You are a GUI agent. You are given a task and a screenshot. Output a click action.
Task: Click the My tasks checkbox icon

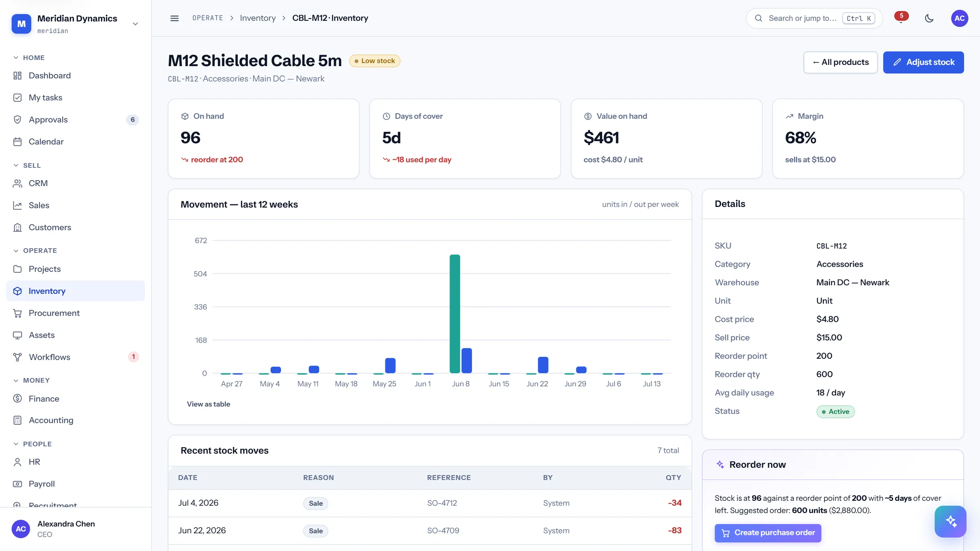click(17, 98)
